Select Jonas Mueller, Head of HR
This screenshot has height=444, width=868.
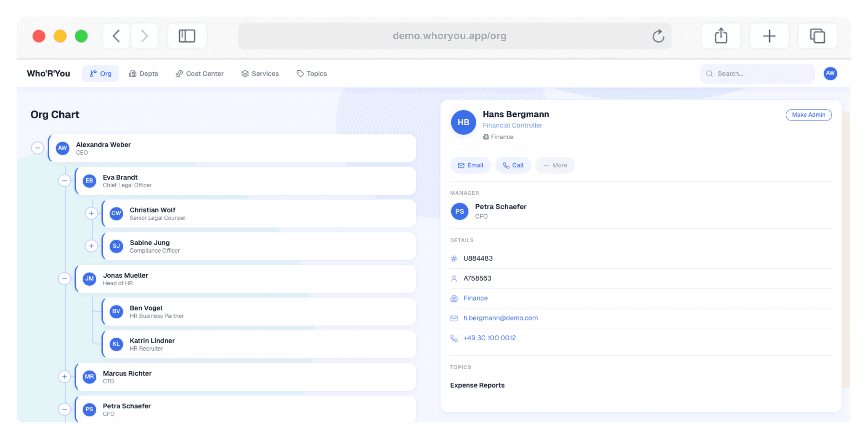click(246, 279)
